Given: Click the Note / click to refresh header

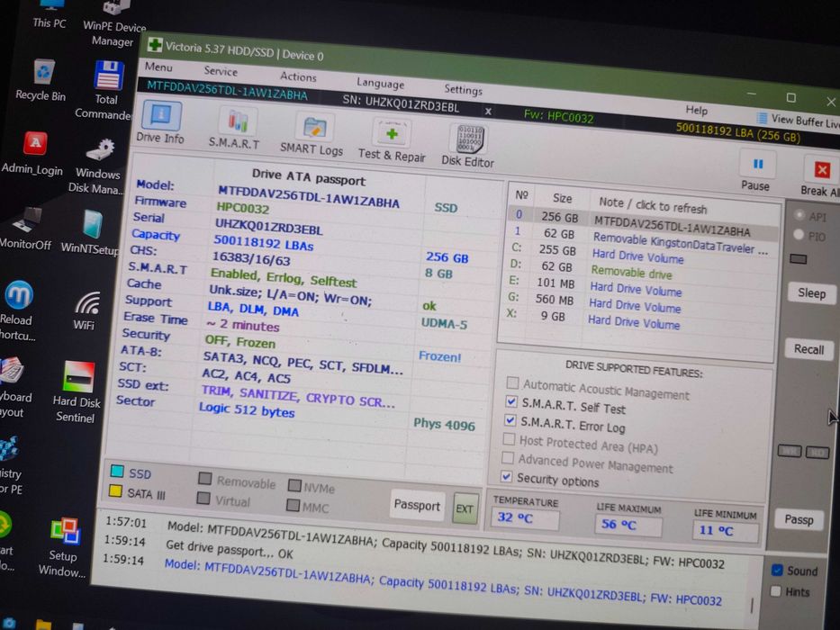Looking at the screenshot, I should click(653, 204).
